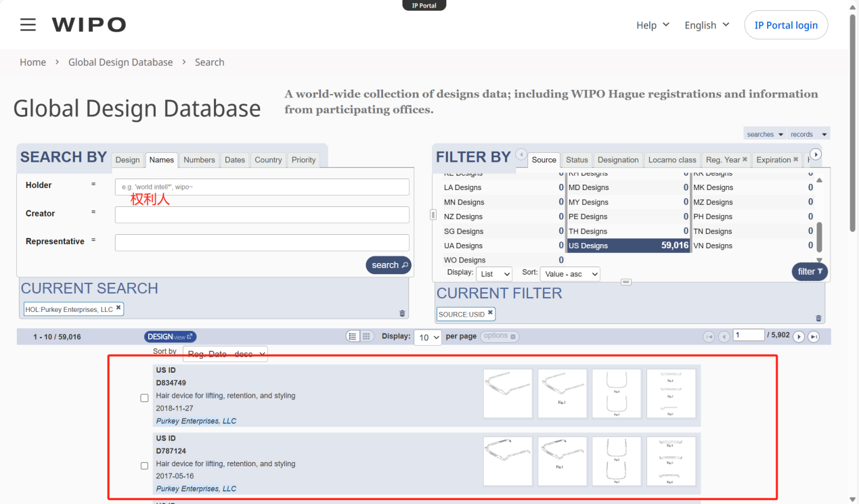859x504 pixels.
Task: Tick checkbox for design D834749
Action: pyautogui.click(x=144, y=398)
